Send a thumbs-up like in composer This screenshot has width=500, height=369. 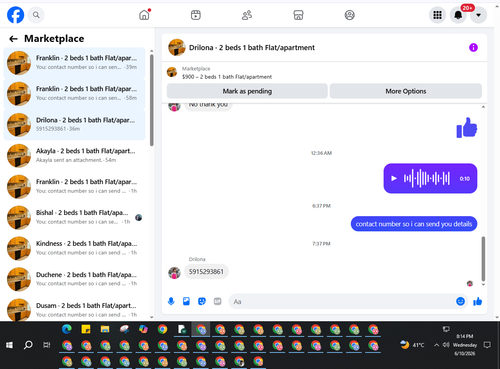tap(478, 301)
